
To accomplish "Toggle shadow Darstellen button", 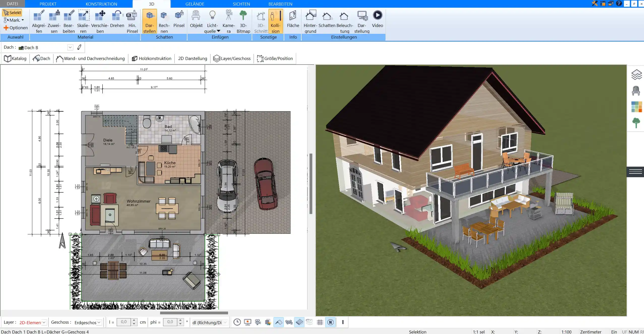I will click(149, 21).
